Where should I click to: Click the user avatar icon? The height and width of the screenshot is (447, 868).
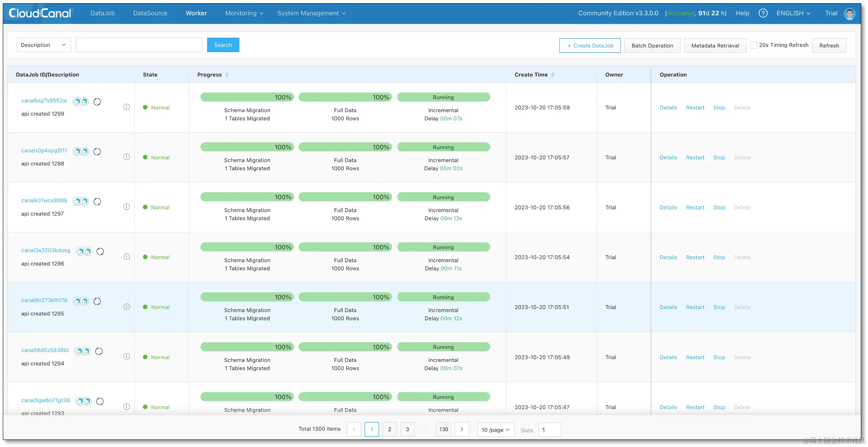click(x=849, y=14)
